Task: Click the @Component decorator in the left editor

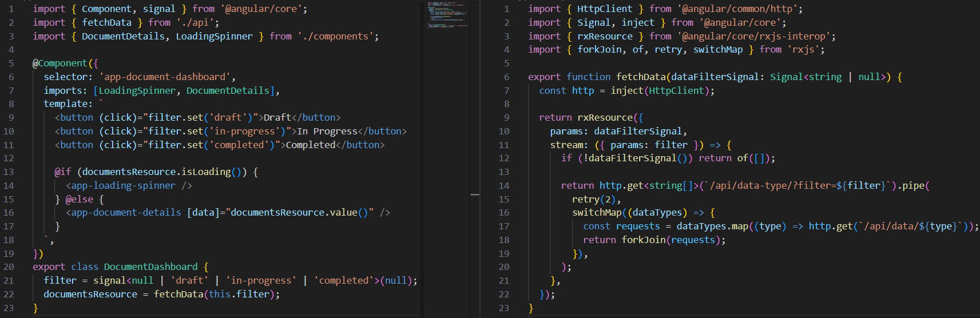Action: coord(60,63)
